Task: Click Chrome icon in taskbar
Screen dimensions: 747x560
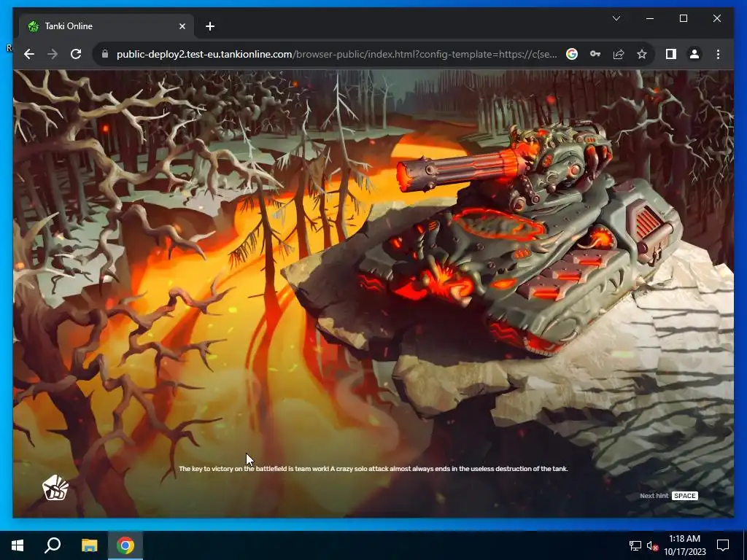Action: [125, 545]
